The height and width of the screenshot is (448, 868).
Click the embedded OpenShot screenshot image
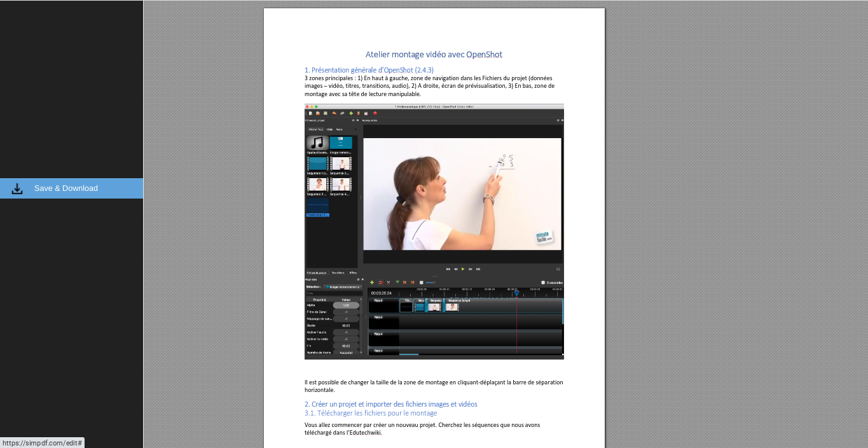[434, 232]
